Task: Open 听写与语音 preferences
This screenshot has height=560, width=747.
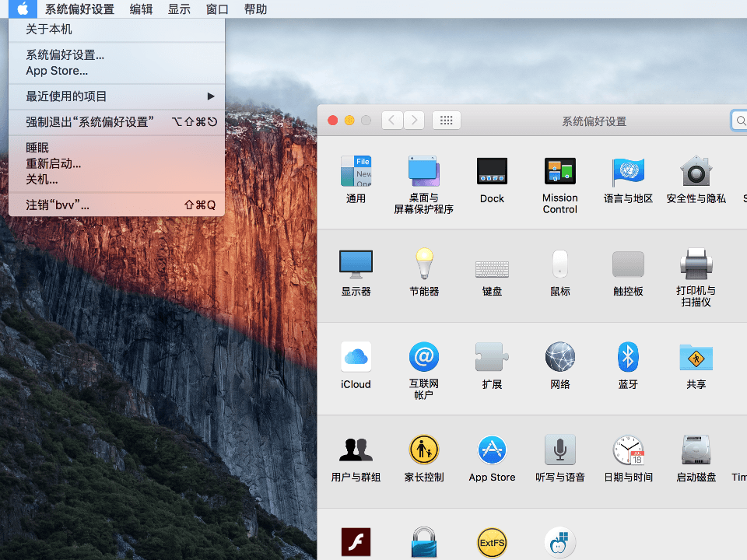Action: pyautogui.click(x=559, y=450)
